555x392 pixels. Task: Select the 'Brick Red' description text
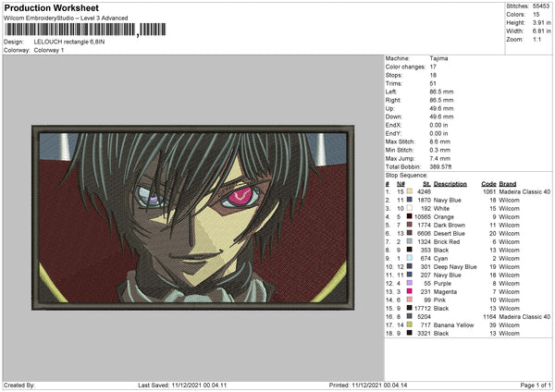[447, 241]
